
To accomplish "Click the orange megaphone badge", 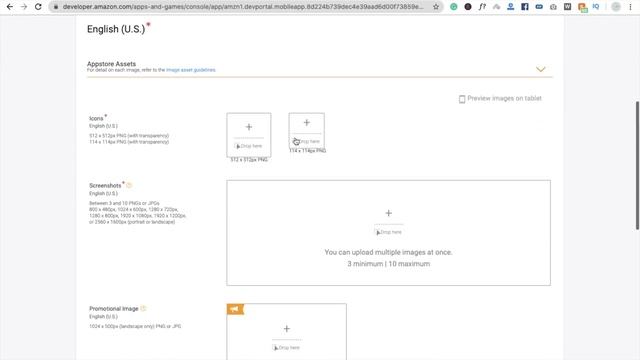I will (235, 309).
